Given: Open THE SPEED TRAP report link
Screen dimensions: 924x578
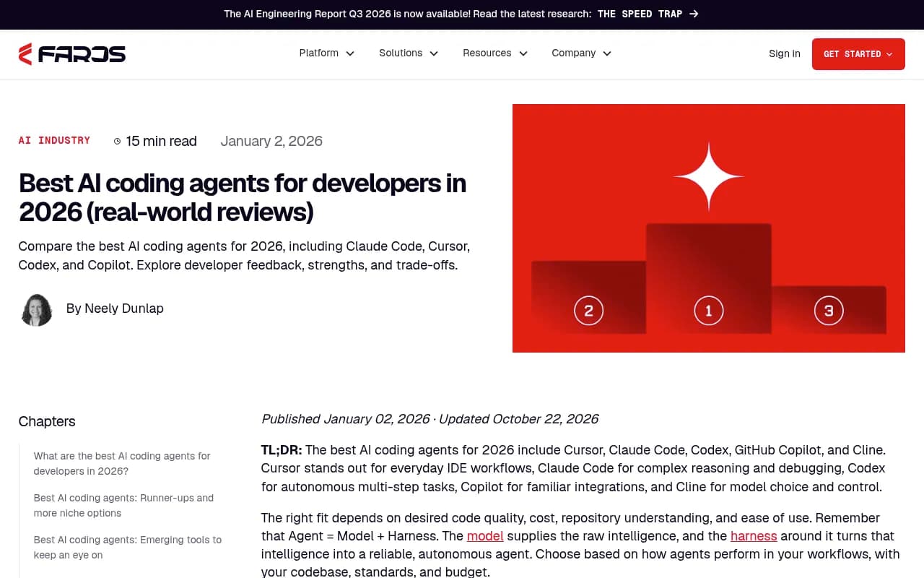Looking at the screenshot, I should 648,14.
